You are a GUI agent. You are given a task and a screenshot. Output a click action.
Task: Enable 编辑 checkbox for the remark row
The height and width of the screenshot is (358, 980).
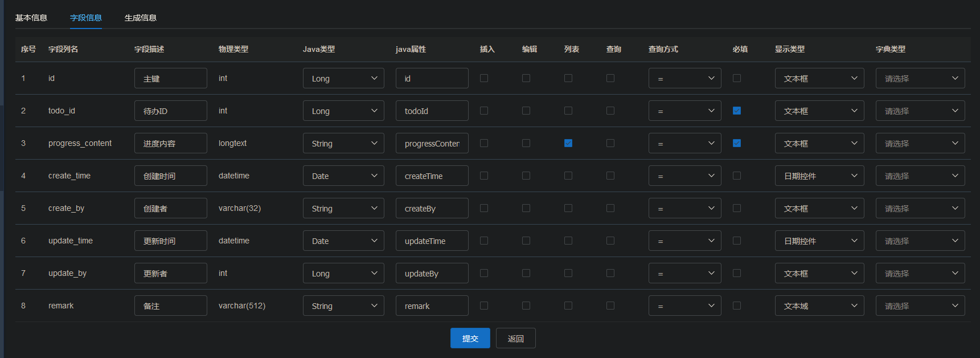526,306
